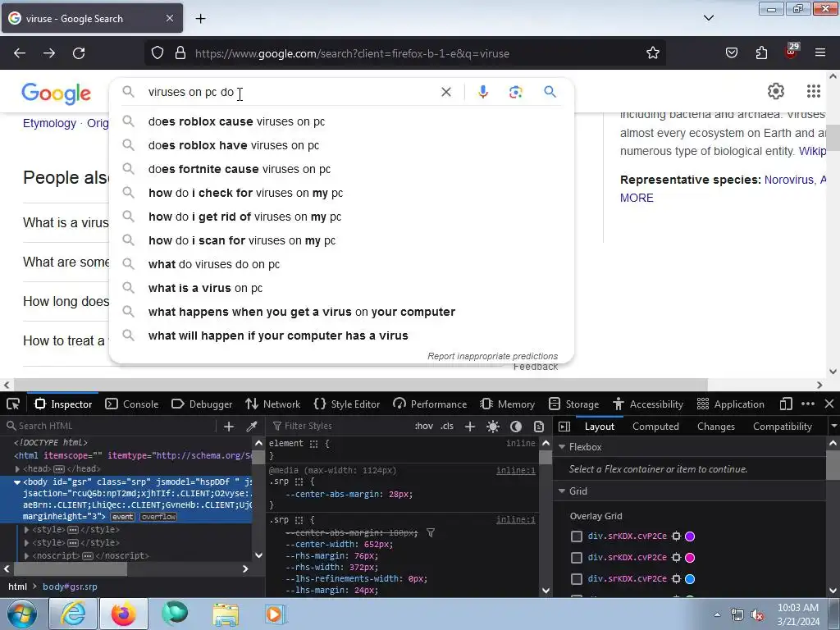Image resolution: width=840 pixels, height=630 pixels.
Task: Close the developer tools panel
Action: (829, 404)
